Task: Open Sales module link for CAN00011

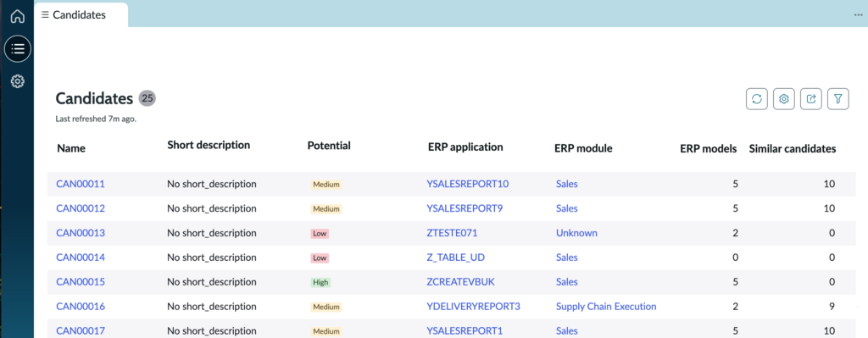Action: 567,184
